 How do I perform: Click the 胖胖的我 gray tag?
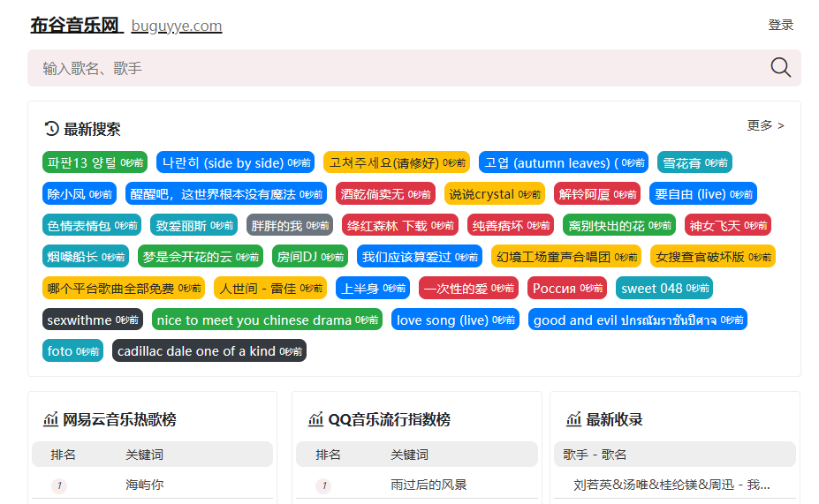tap(289, 225)
